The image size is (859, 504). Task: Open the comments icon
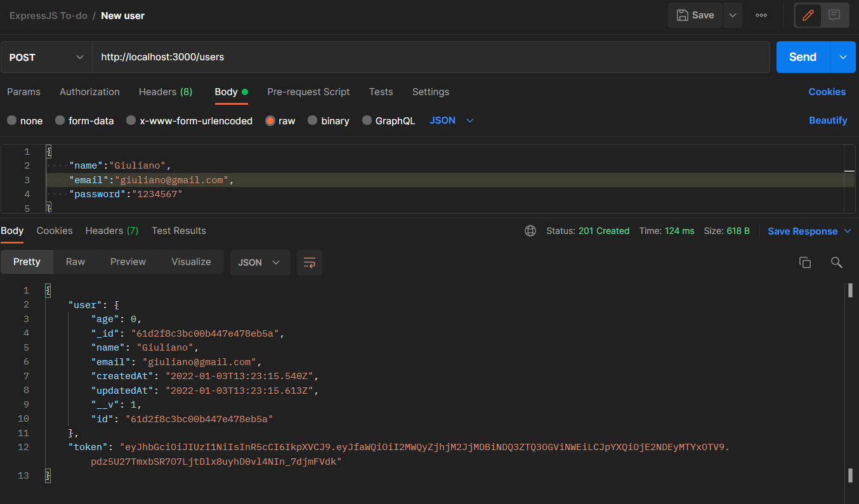(x=835, y=15)
